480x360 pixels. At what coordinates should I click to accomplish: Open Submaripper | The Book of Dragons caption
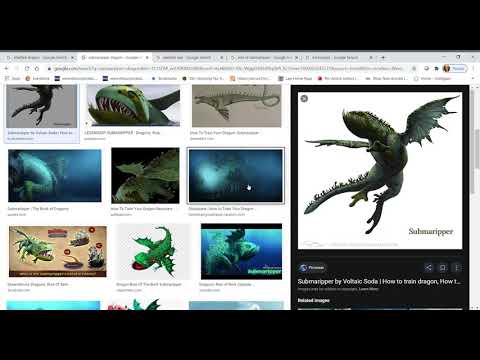click(38, 209)
